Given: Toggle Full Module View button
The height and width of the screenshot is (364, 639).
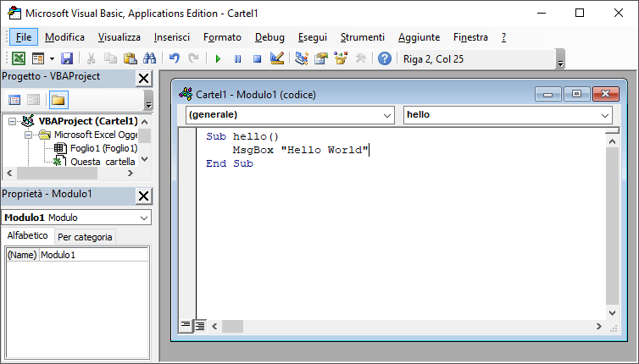Looking at the screenshot, I should (200, 326).
